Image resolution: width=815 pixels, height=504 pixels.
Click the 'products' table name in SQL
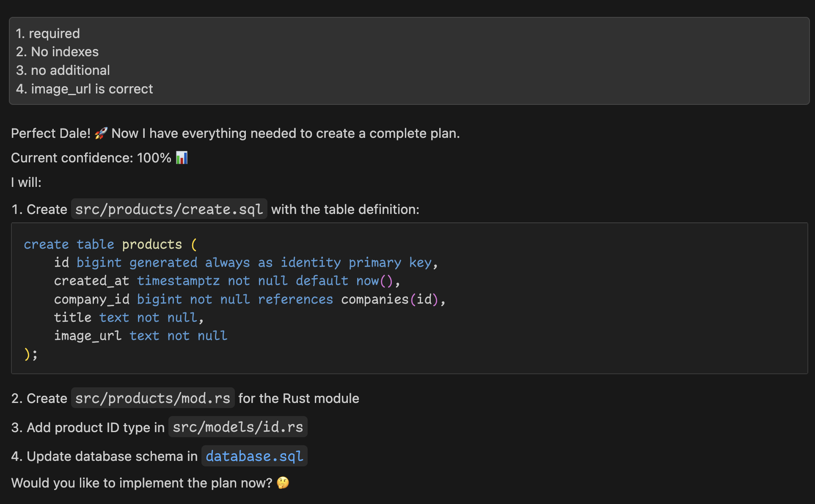click(x=152, y=244)
